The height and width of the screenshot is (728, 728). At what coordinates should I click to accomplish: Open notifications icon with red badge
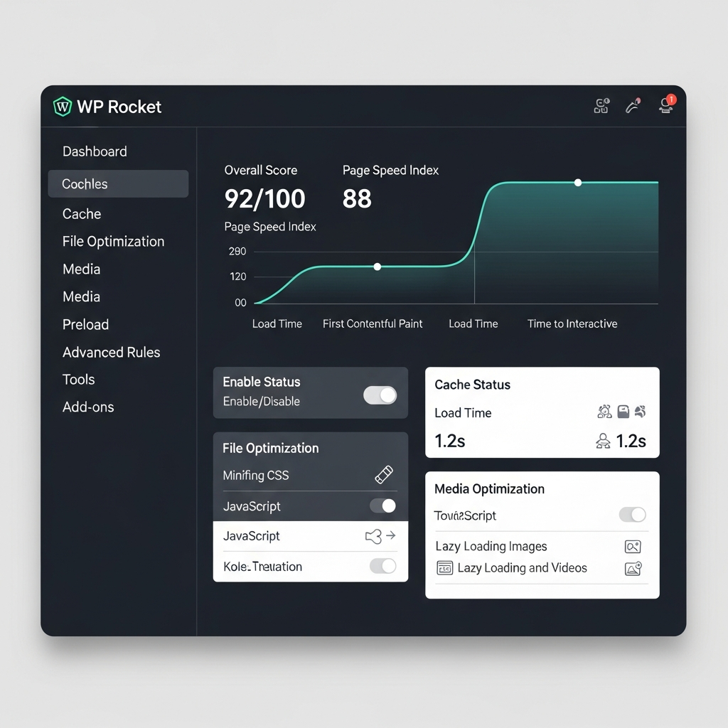(667, 105)
